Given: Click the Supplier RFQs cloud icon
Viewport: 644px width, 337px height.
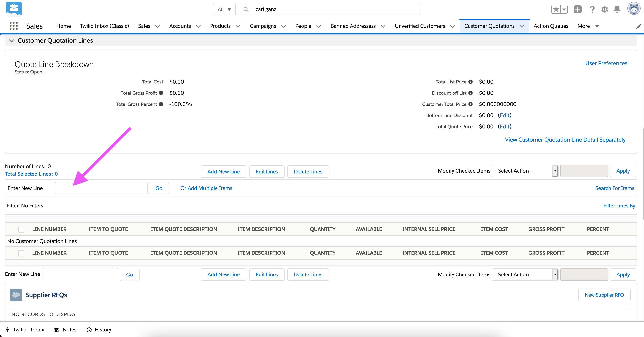Looking at the screenshot, I should pyautogui.click(x=16, y=295).
